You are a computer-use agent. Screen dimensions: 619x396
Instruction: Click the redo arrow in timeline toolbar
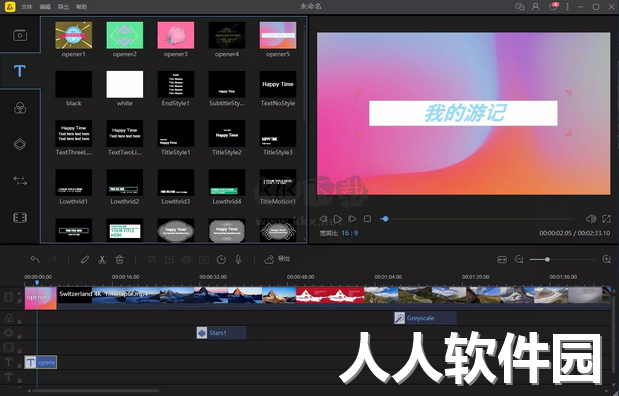click(52, 259)
